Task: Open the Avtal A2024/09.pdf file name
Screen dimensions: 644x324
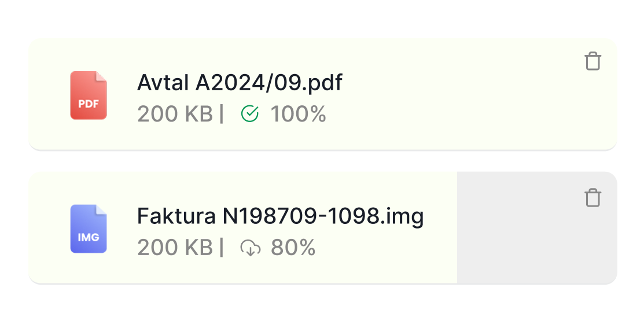Action: coord(240,83)
